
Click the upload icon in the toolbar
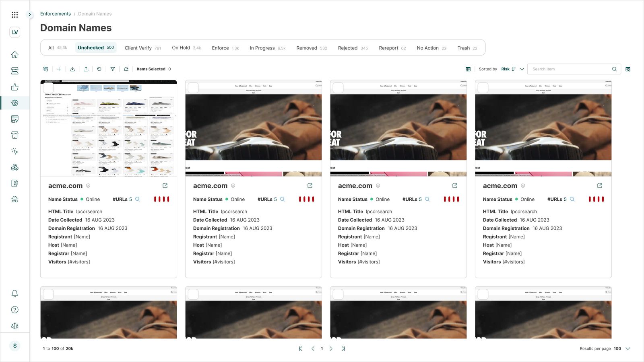pyautogui.click(x=86, y=69)
